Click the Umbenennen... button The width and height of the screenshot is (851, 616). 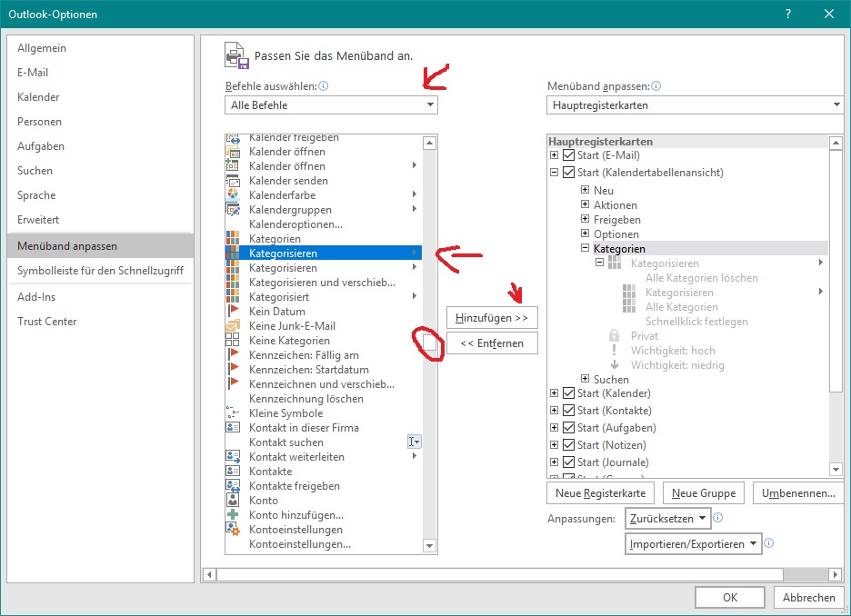click(x=798, y=493)
